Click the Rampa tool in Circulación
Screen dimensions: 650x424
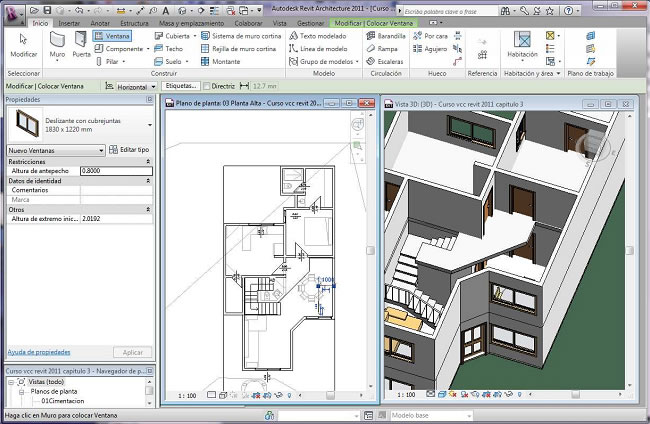[x=381, y=48]
